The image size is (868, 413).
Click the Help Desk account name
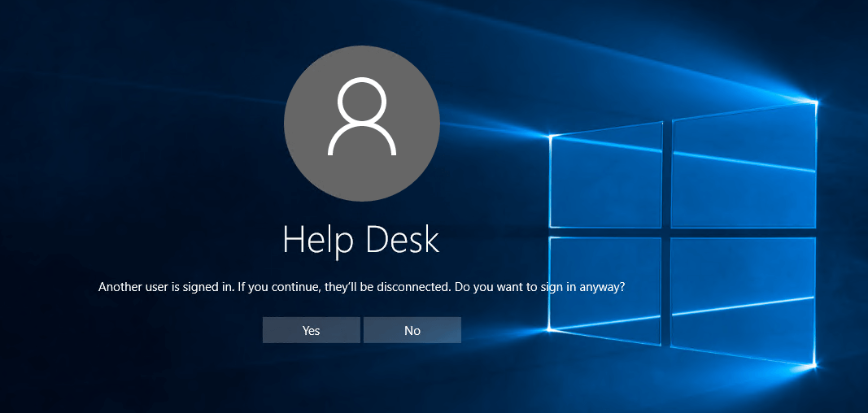pyautogui.click(x=361, y=241)
